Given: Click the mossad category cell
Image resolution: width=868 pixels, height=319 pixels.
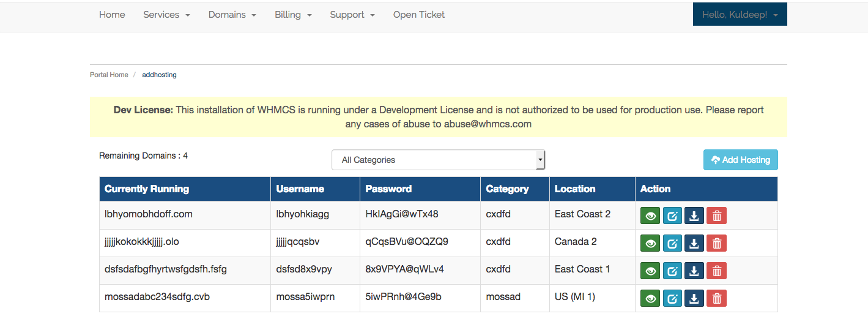Looking at the screenshot, I should click(515, 298).
